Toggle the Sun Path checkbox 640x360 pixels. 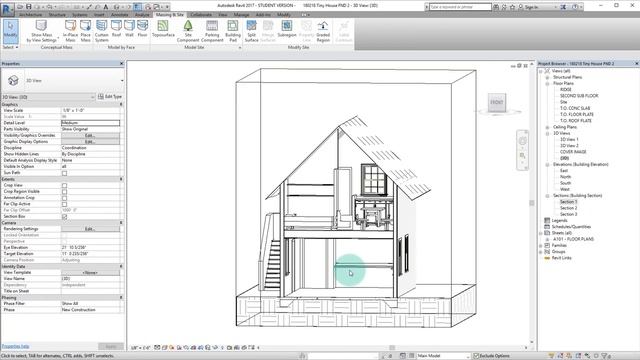tap(64, 173)
